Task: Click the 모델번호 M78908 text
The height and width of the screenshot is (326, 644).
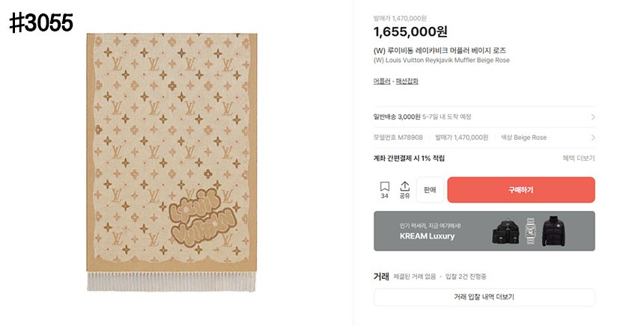Action: (x=398, y=138)
